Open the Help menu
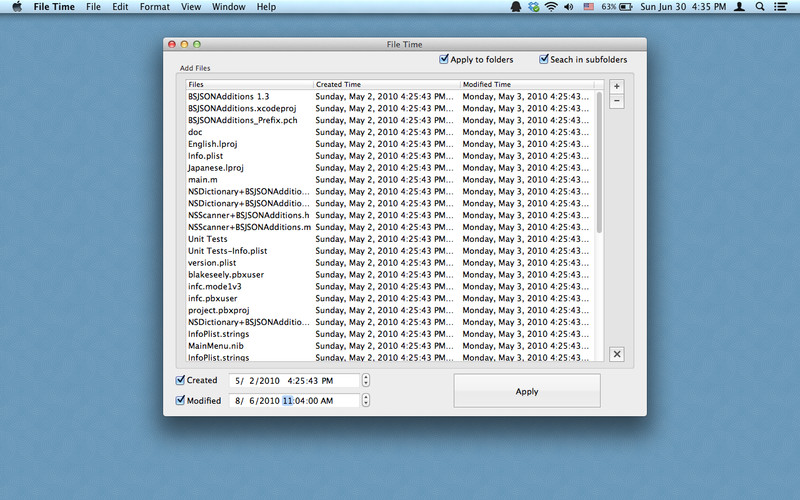800x500 pixels. coord(266,7)
